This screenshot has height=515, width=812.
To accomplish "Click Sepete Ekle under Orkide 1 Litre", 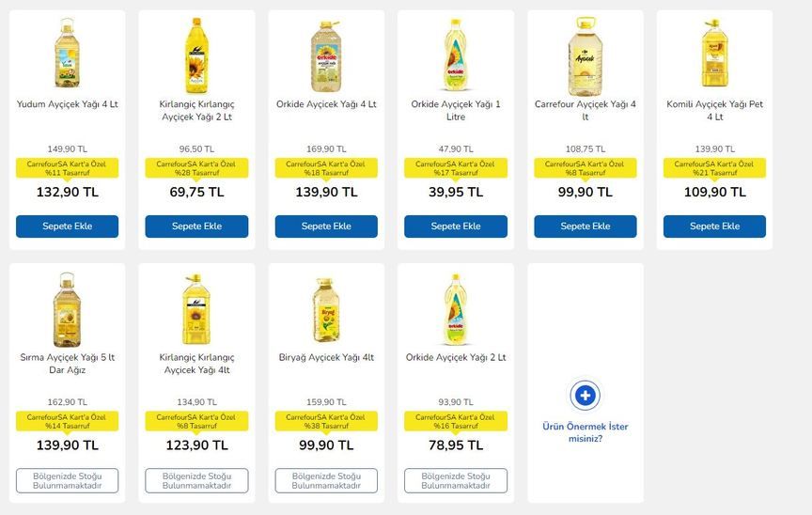I will pos(456,226).
